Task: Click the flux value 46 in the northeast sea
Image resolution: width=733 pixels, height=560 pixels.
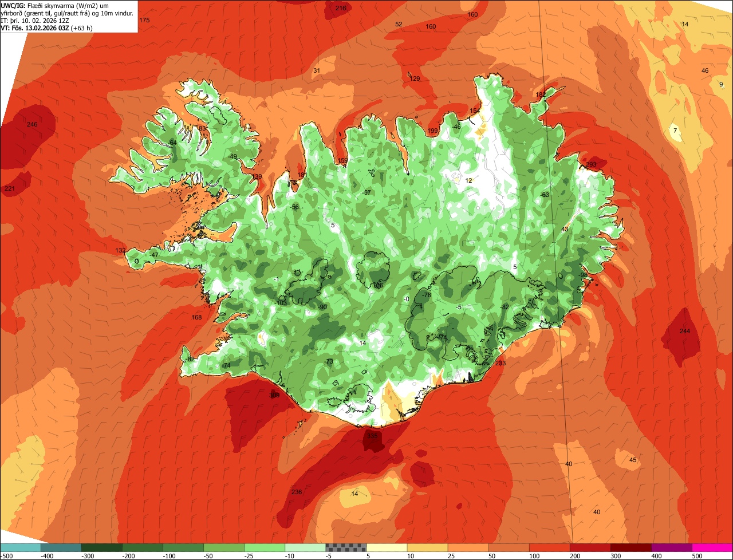Action: pos(705,70)
